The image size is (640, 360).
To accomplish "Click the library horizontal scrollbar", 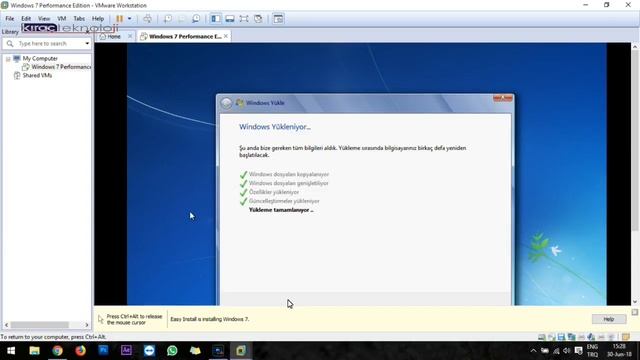I will 40,325.
